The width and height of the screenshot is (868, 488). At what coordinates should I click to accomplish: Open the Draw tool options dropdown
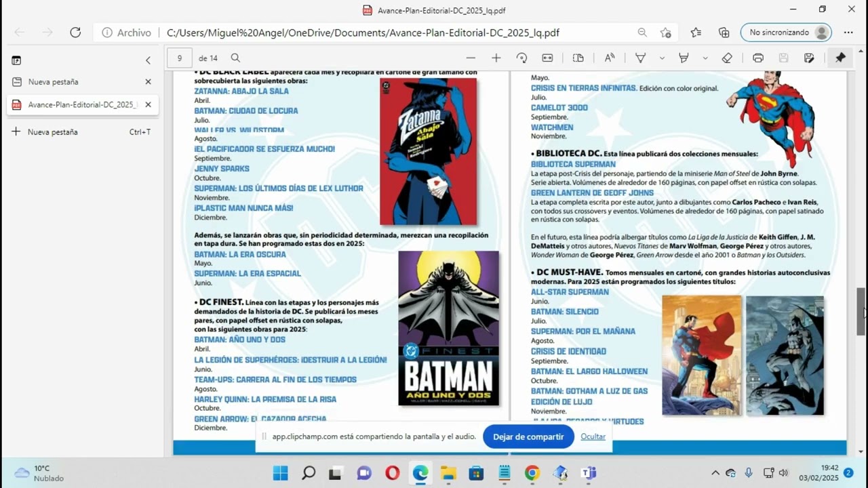click(x=662, y=58)
